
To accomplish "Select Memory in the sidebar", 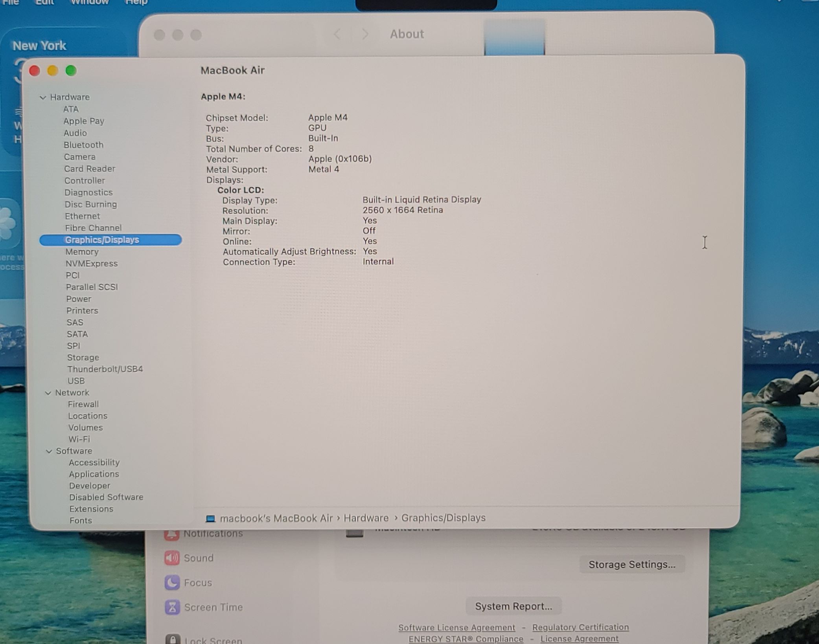I will click(x=82, y=251).
